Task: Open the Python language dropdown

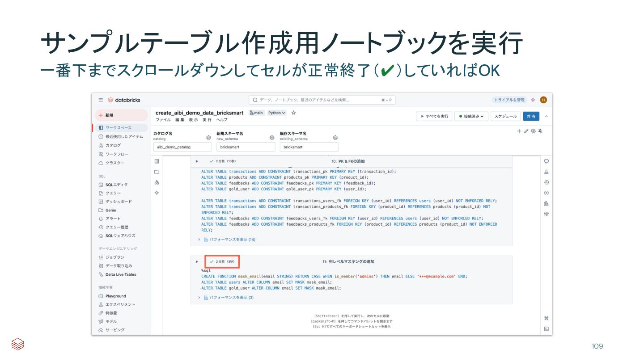Action: [277, 113]
